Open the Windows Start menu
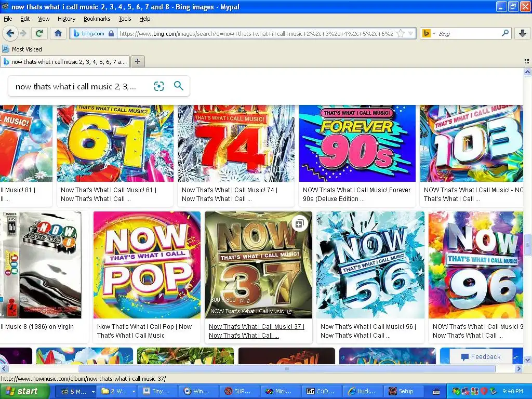Image resolution: width=532 pixels, height=399 pixels. tap(24, 392)
